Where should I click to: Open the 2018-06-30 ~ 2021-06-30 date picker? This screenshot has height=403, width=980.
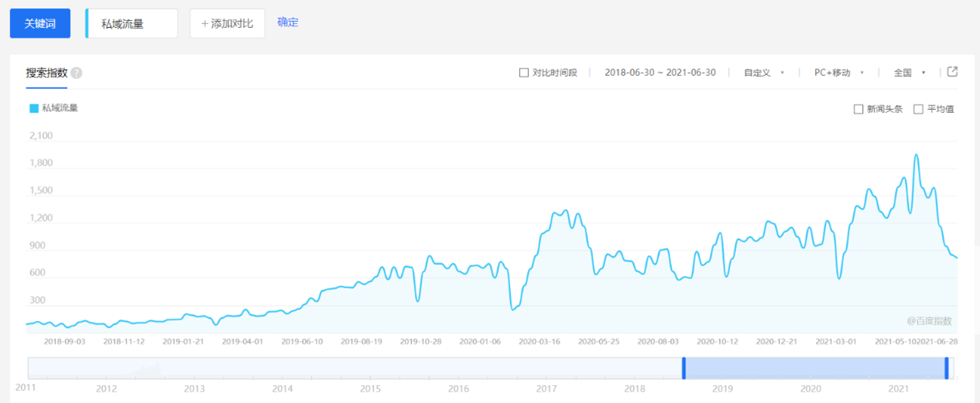(x=660, y=73)
